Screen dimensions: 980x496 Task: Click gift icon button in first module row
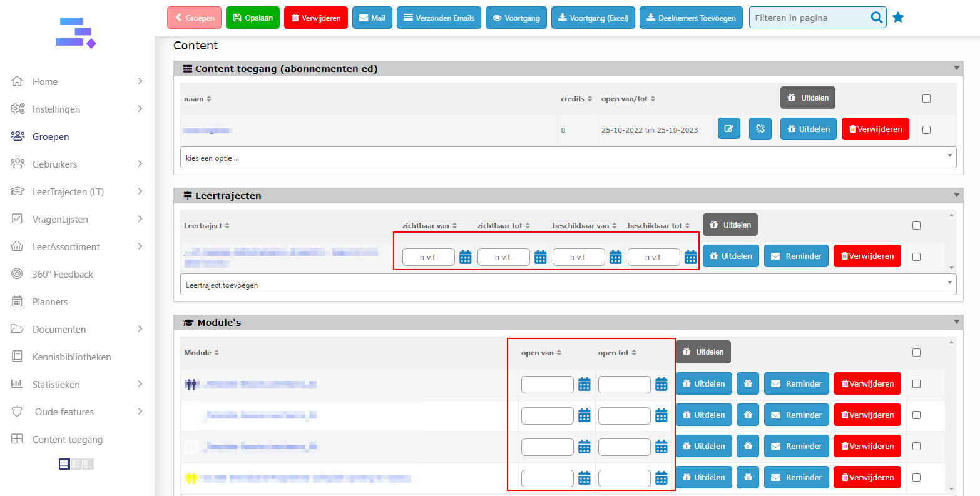coord(747,384)
